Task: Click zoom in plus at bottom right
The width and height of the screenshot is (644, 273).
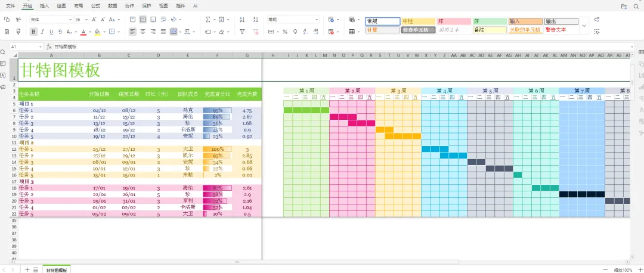Action: pos(640,269)
